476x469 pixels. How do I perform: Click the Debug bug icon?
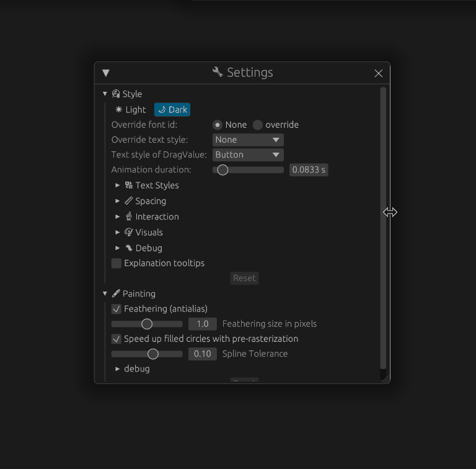pyautogui.click(x=129, y=248)
